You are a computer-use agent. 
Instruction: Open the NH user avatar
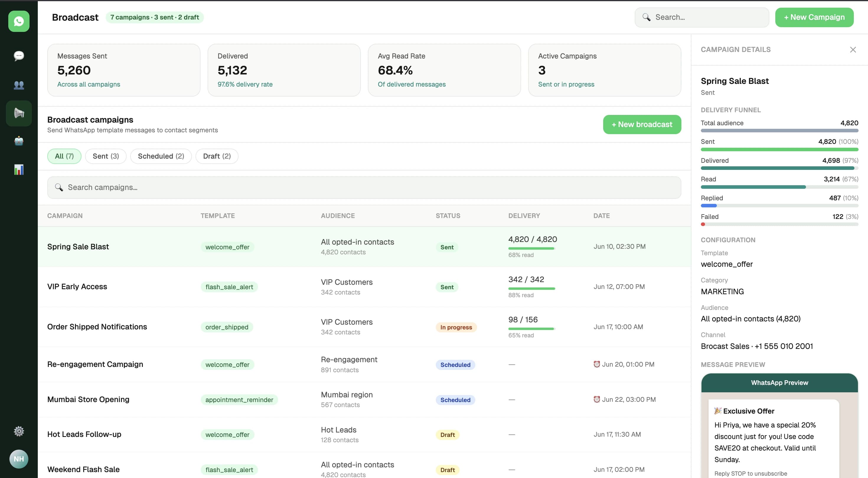pyautogui.click(x=19, y=459)
